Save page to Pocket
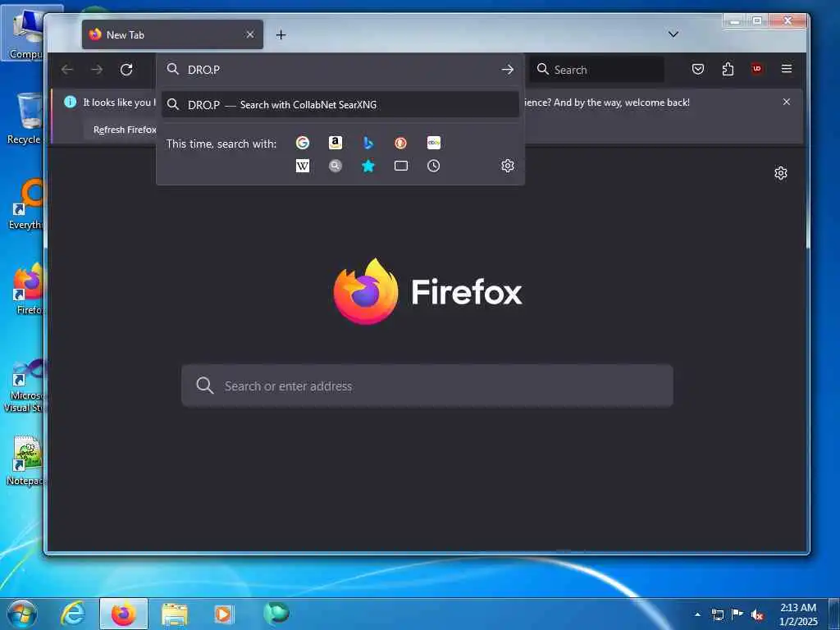Screen dimensions: 840x630 coord(697,69)
